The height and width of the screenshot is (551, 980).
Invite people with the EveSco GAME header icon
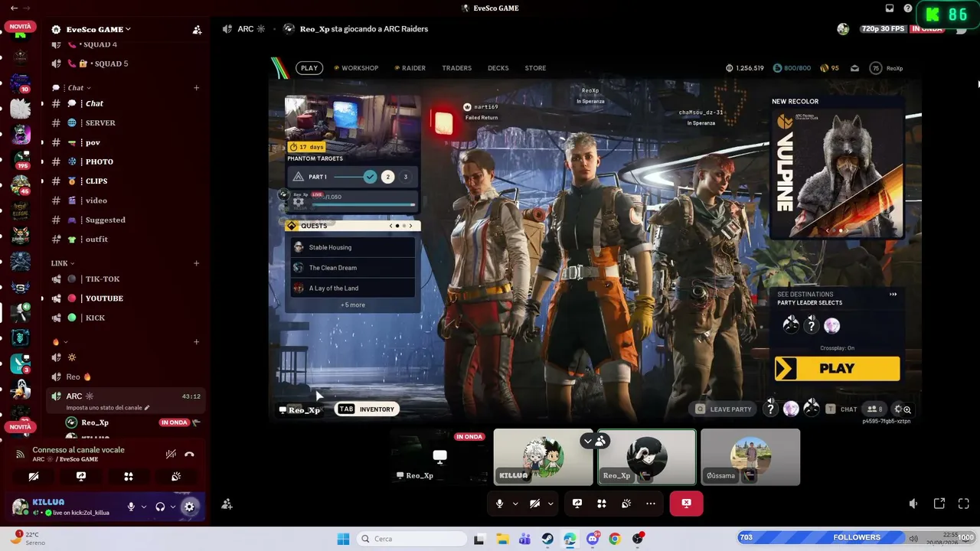[197, 30]
